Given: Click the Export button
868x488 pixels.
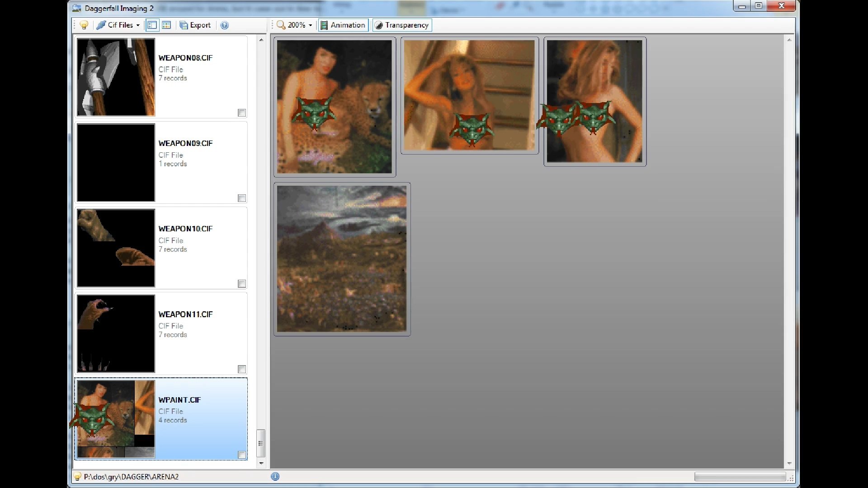Looking at the screenshot, I should (195, 25).
